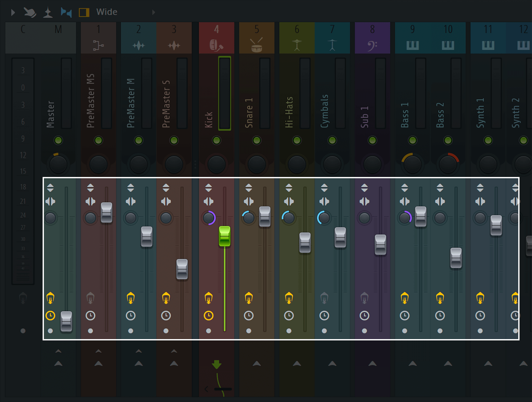The height and width of the screenshot is (402, 532).
Task: Click the left chevron beneath the Kick track
Action: [x=207, y=389]
